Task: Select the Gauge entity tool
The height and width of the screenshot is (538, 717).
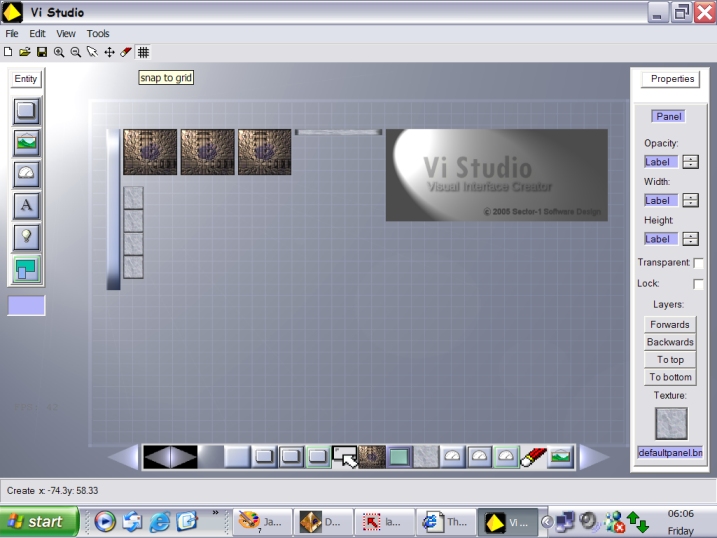Action: pos(26,174)
